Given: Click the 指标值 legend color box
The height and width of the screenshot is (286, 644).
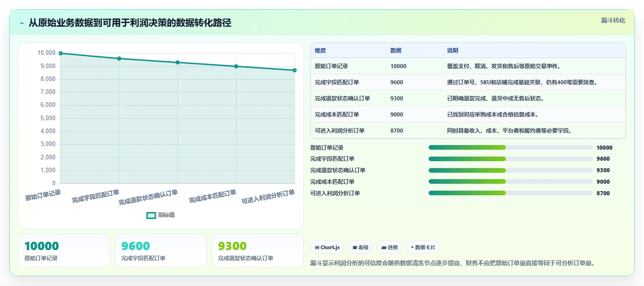Looking at the screenshot, I should (x=151, y=215).
